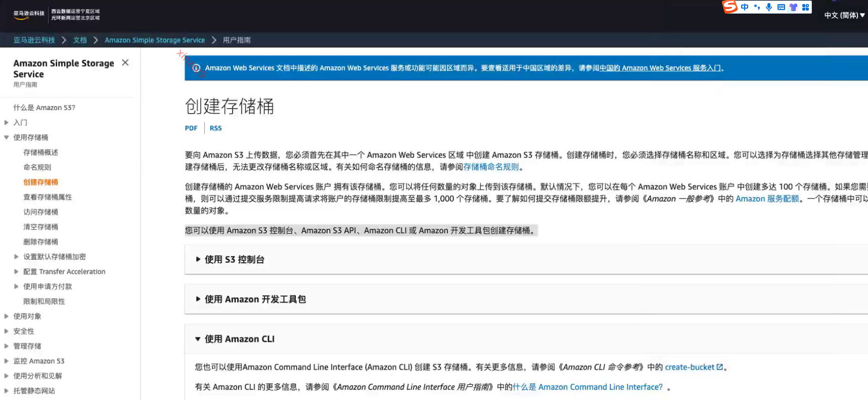
Task: Select 清空存储桶 in the sidebar
Action: 40,227
